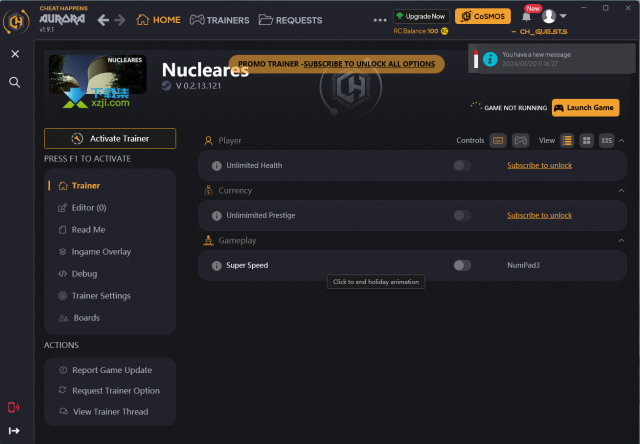Image resolution: width=640 pixels, height=444 pixels.
Task: Click Subscribe to unlock link for Health
Action: click(x=539, y=165)
